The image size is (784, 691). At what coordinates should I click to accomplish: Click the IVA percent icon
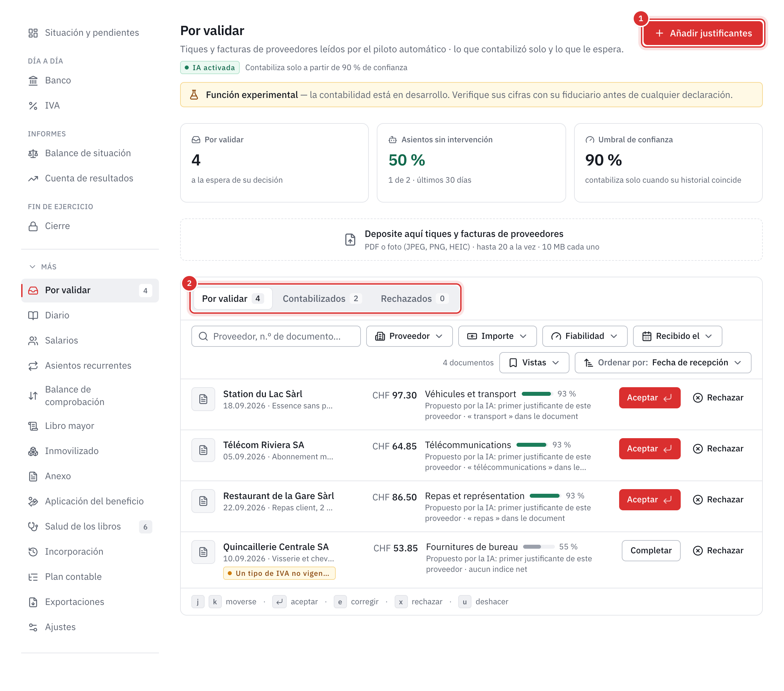[x=33, y=106]
